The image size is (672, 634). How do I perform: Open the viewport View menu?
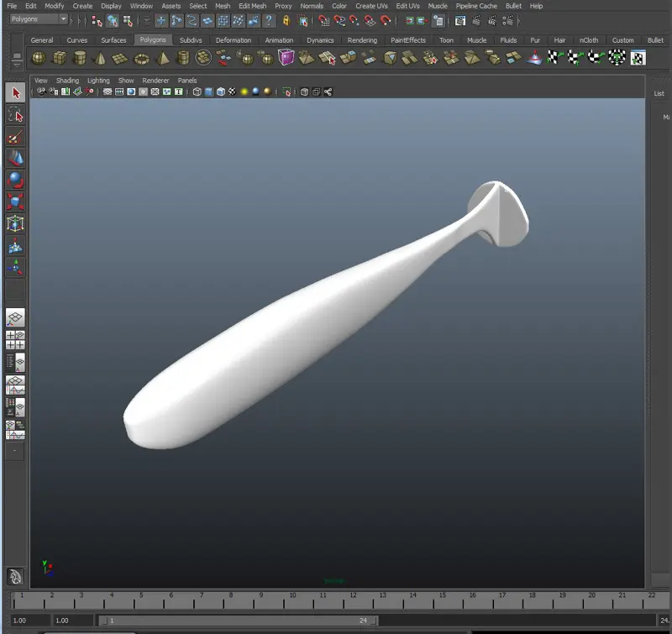click(40, 81)
